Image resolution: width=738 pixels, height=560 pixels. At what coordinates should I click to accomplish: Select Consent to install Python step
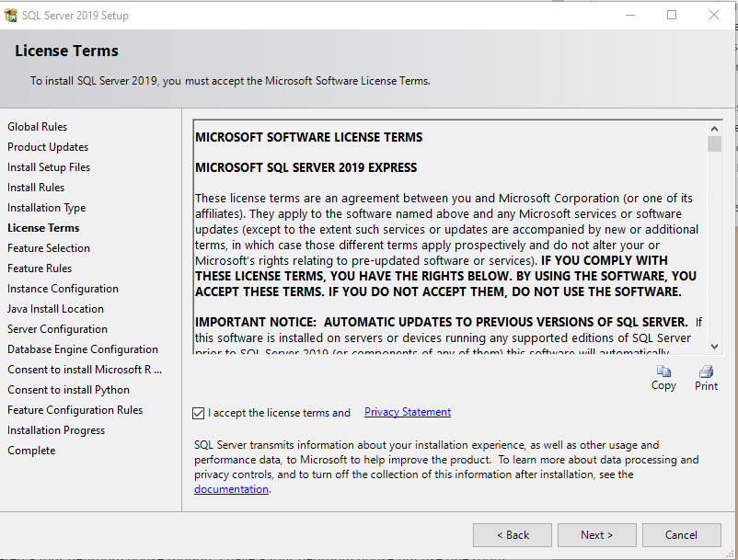(x=68, y=389)
